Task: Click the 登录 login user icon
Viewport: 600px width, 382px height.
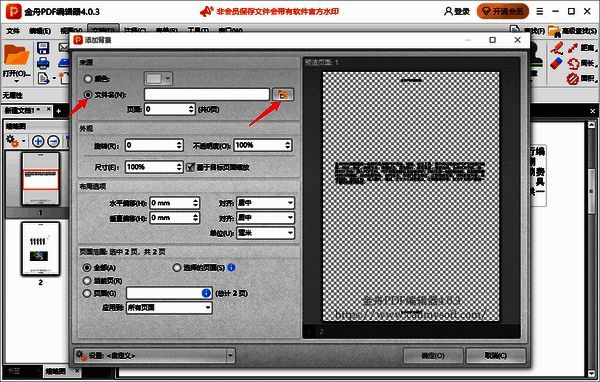Action: [448, 11]
